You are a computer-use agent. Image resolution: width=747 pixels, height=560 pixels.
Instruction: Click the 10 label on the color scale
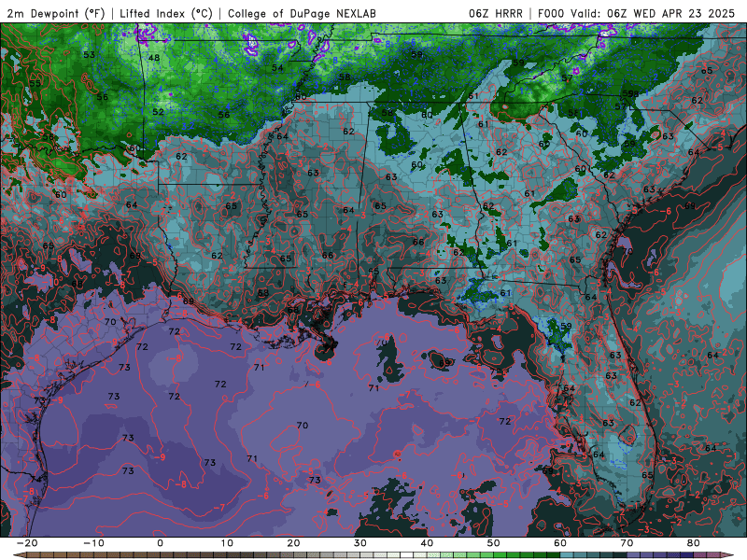(227, 543)
